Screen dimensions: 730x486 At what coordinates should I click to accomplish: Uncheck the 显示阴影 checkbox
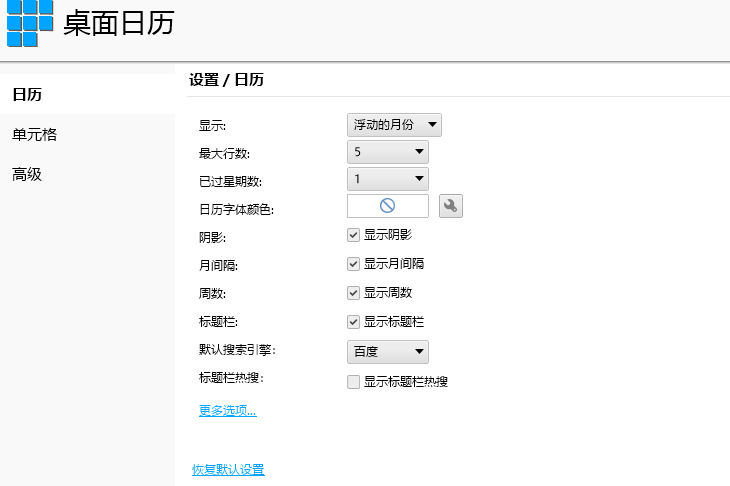[x=353, y=235]
